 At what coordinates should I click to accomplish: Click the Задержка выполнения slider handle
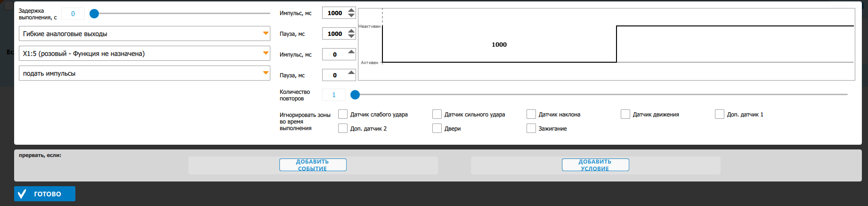(x=94, y=14)
